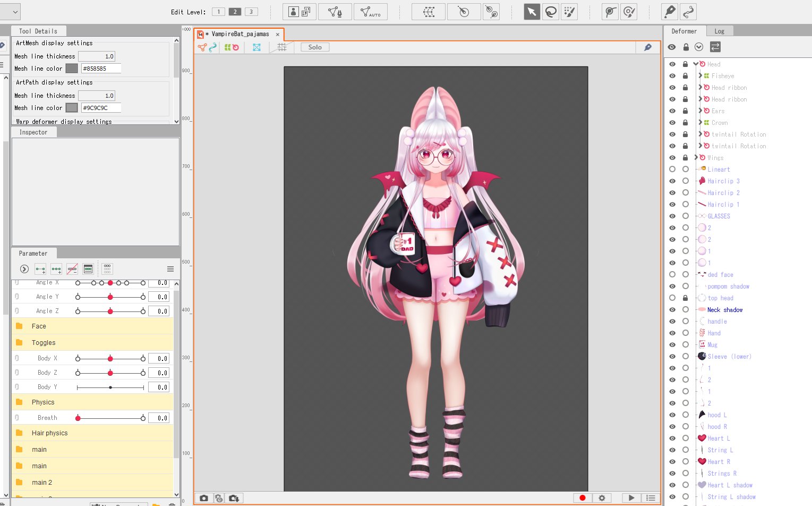Screen dimensions: 812x506
Task: Click the play button below canvas
Action: (x=631, y=498)
